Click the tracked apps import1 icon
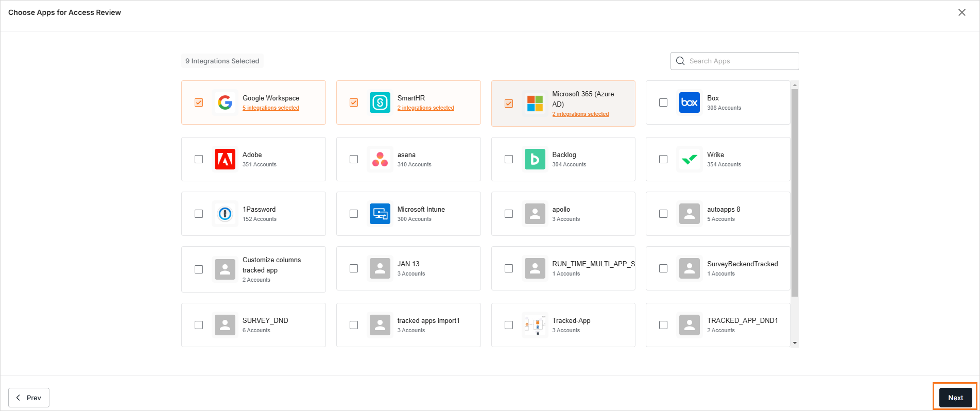The image size is (980, 411). [x=380, y=325]
